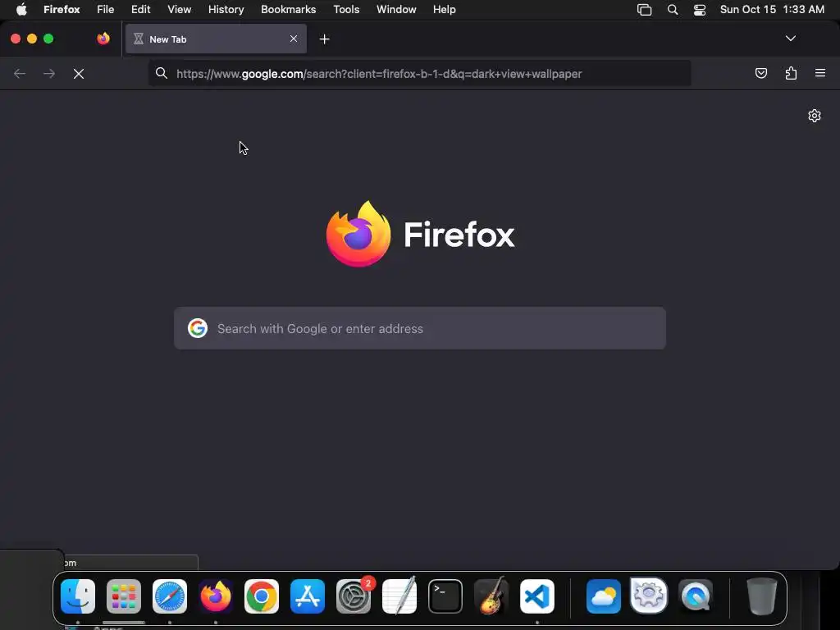The height and width of the screenshot is (630, 840).
Task: Open Launchpad from the Dock
Action: pyautogui.click(x=124, y=596)
